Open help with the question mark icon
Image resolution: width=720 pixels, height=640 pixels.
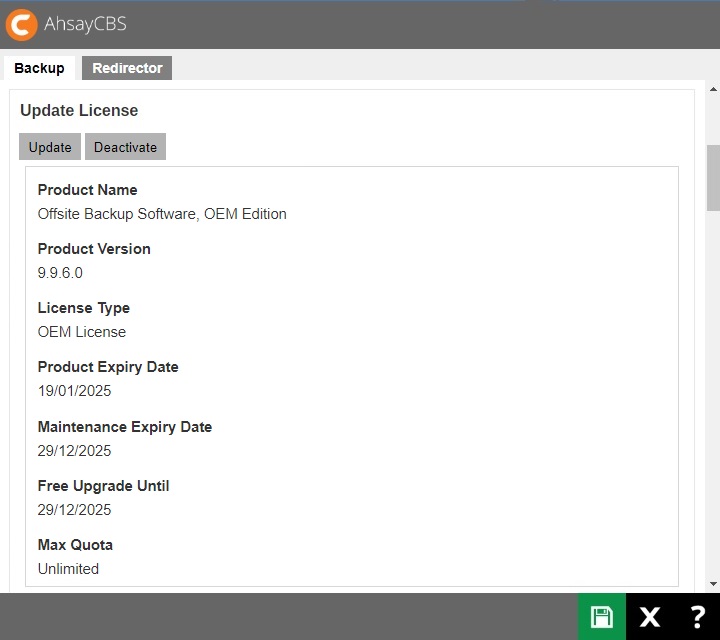click(697, 617)
